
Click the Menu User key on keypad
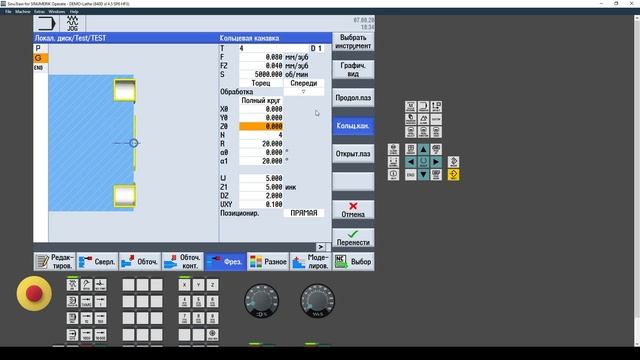pos(436,132)
